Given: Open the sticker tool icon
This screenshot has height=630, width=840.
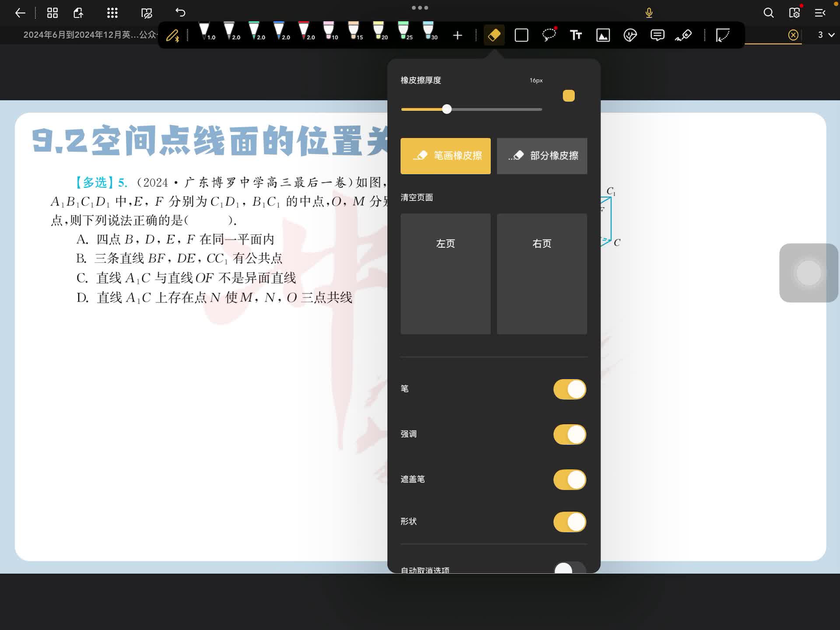Looking at the screenshot, I should [630, 35].
